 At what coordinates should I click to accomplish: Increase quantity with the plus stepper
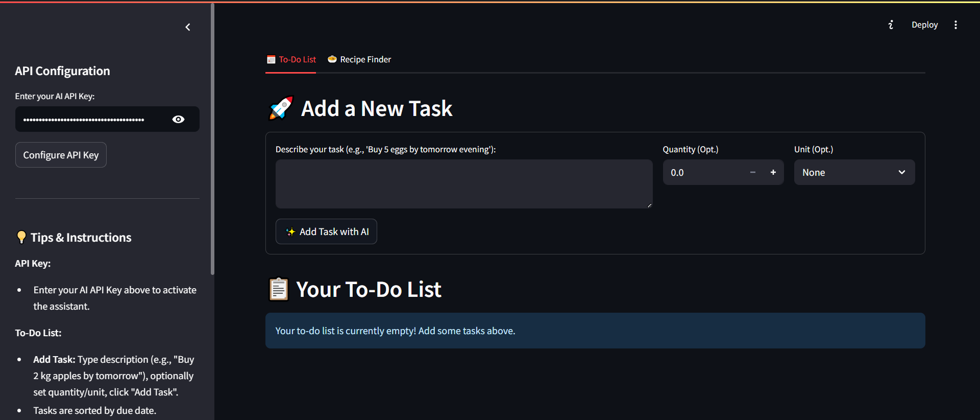(773, 173)
